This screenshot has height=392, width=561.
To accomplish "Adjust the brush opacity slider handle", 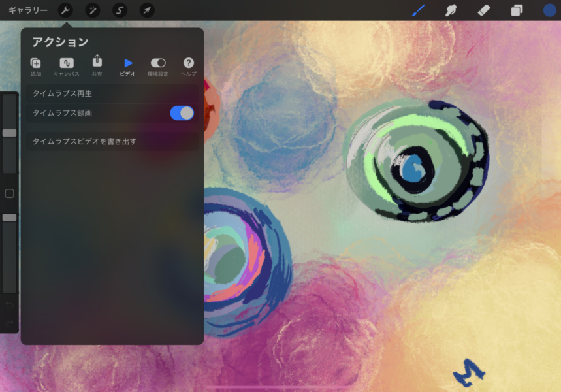I will [10, 218].
